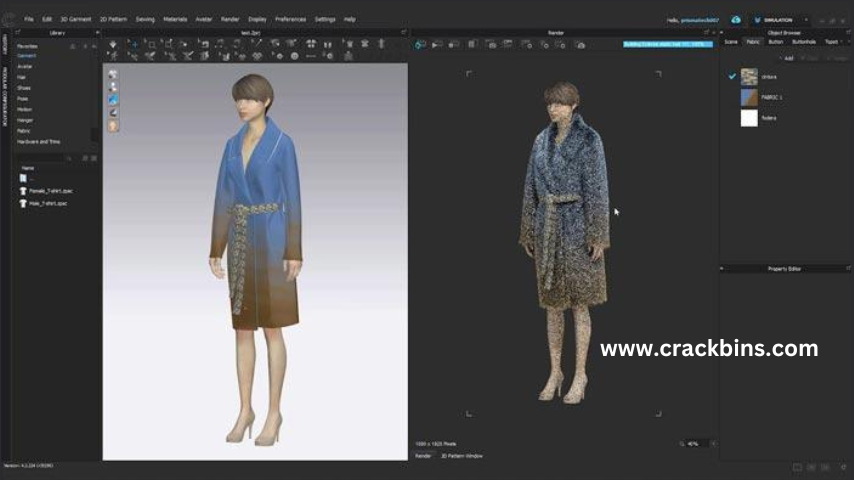Toggle the second icon in 3D view's vertical toolbar
The height and width of the screenshot is (480, 854).
[113, 87]
